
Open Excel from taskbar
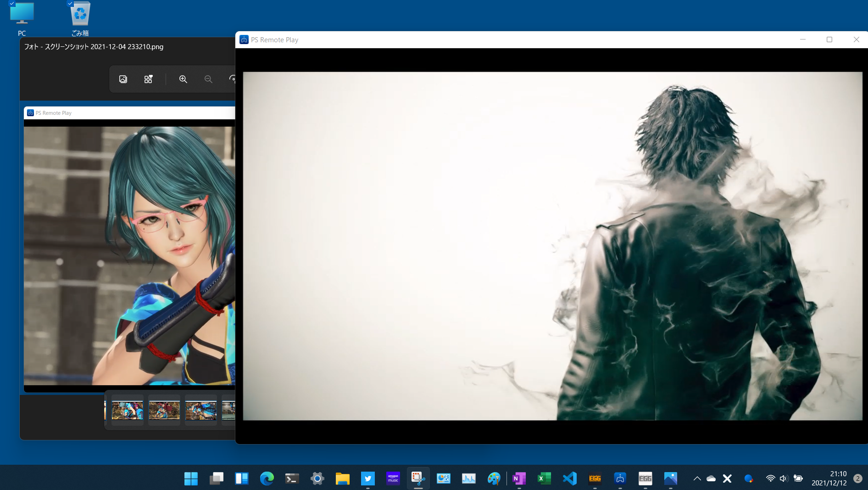coord(544,479)
